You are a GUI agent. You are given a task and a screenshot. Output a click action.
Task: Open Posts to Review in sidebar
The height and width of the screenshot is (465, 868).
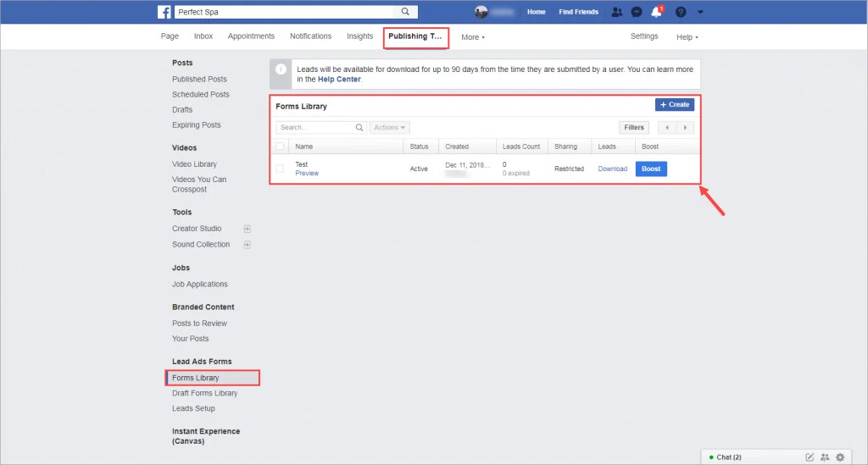click(x=199, y=324)
